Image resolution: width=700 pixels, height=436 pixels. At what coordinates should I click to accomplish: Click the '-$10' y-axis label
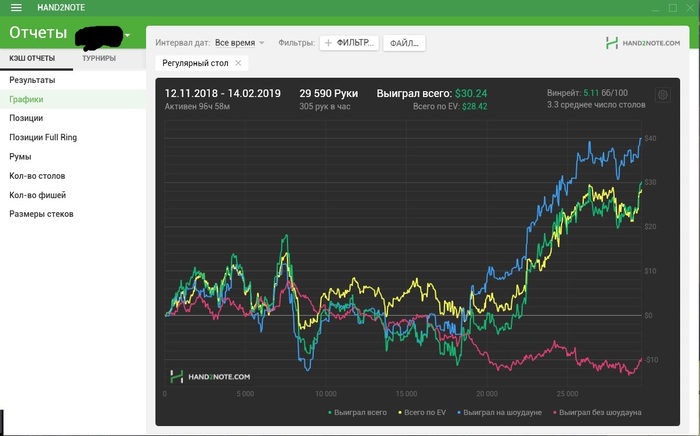[x=650, y=360]
